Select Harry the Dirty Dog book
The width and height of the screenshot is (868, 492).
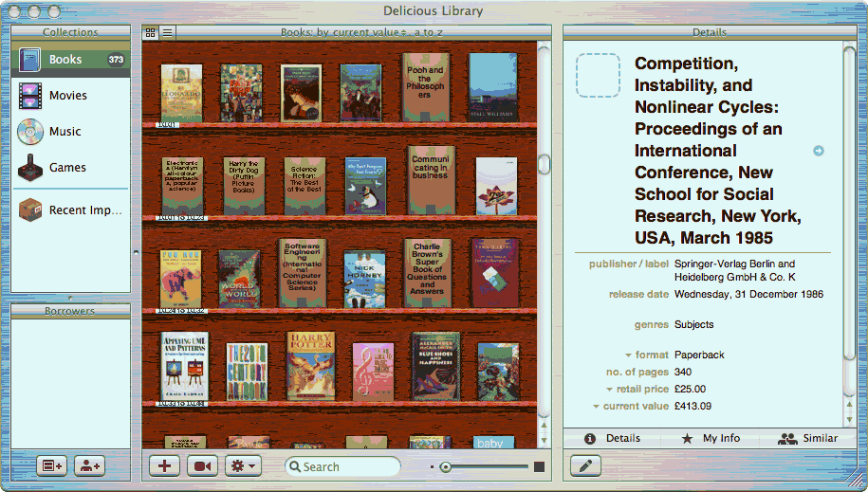click(244, 186)
